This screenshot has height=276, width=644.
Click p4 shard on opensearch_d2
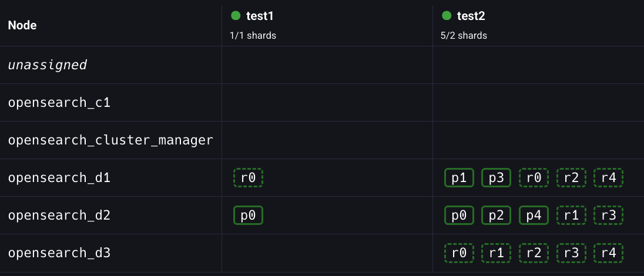point(534,216)
